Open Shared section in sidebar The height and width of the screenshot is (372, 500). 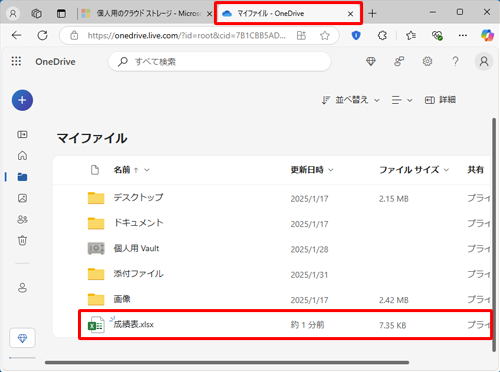[22, 219]
